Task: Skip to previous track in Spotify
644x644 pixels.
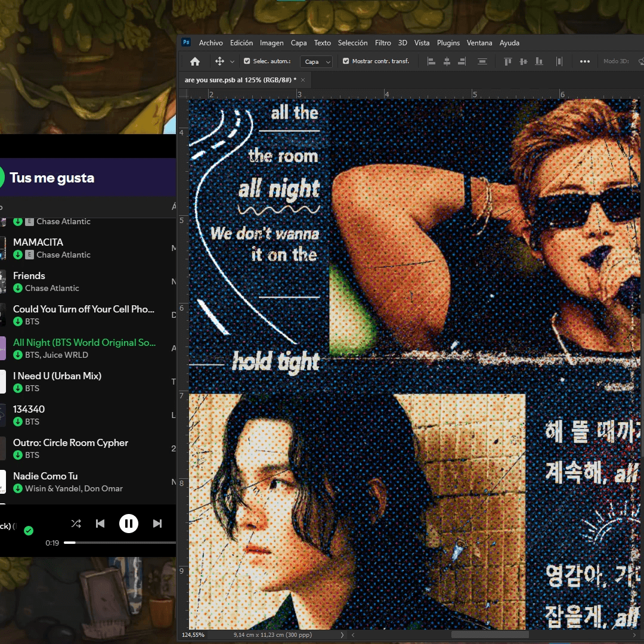Action: pyautogui.click(x=100, y=524)
